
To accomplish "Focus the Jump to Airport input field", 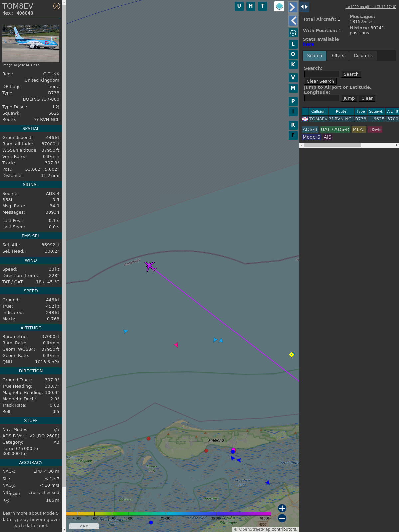I will coord(322,98).
